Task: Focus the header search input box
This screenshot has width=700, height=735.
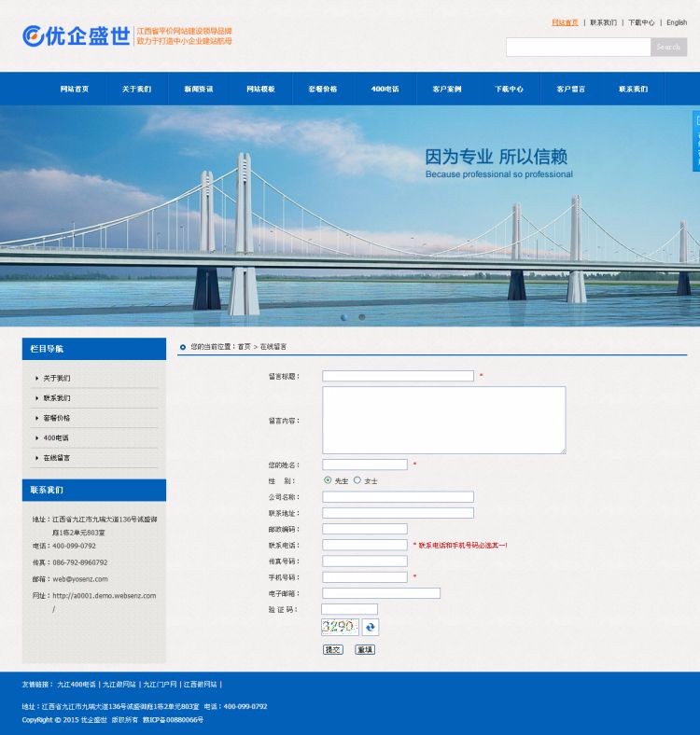Action: point(579,47)
